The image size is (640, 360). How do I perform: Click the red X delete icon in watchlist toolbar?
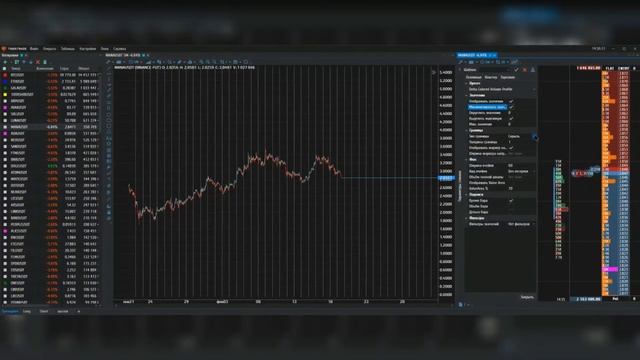[x=38, y=62]
